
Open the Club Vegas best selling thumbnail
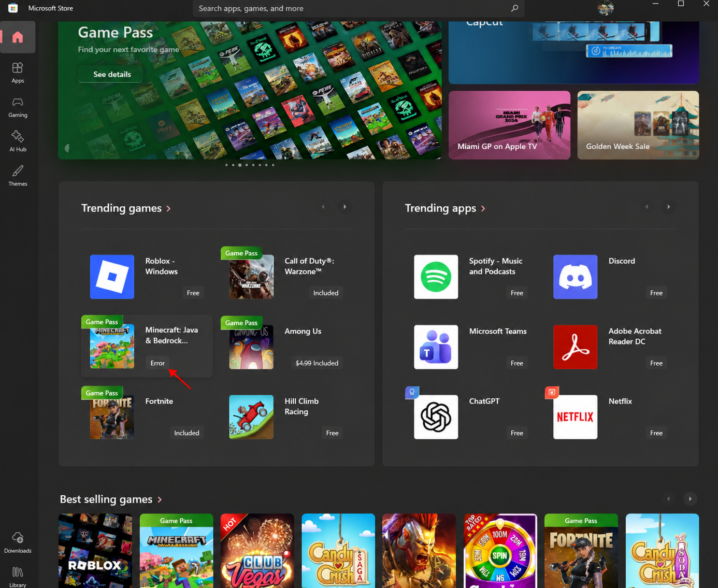[257, 551]
